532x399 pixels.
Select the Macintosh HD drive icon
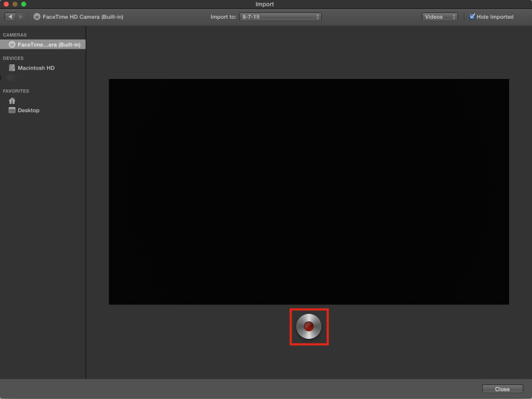(x=12, y=68)
